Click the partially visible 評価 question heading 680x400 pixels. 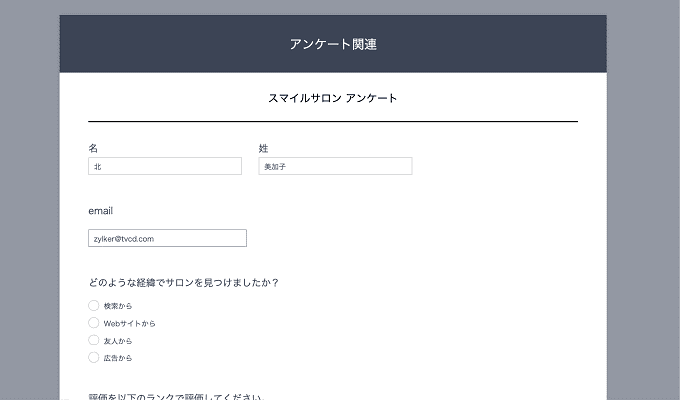coord(175,396)
